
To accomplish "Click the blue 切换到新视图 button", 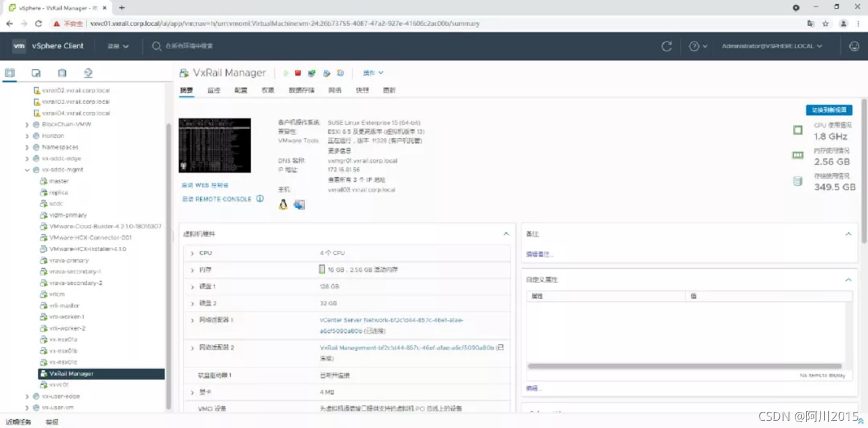I will [x=829, y=110].
